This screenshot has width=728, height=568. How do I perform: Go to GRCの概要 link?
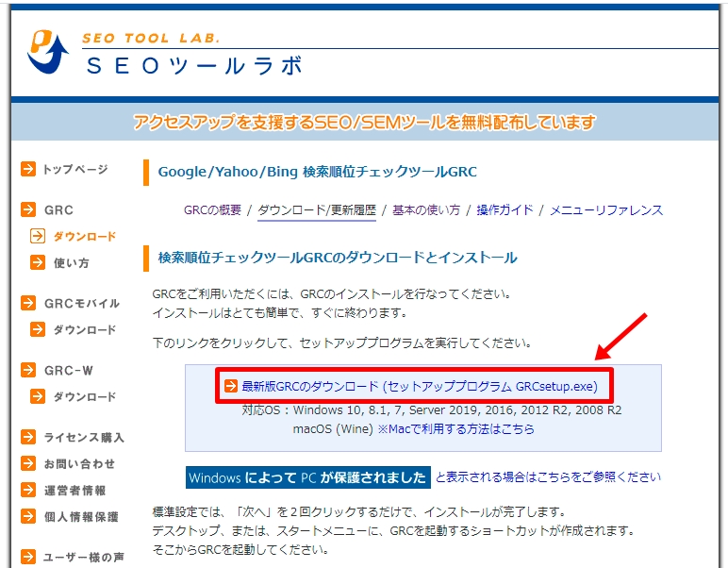click(x=212, y=210)
